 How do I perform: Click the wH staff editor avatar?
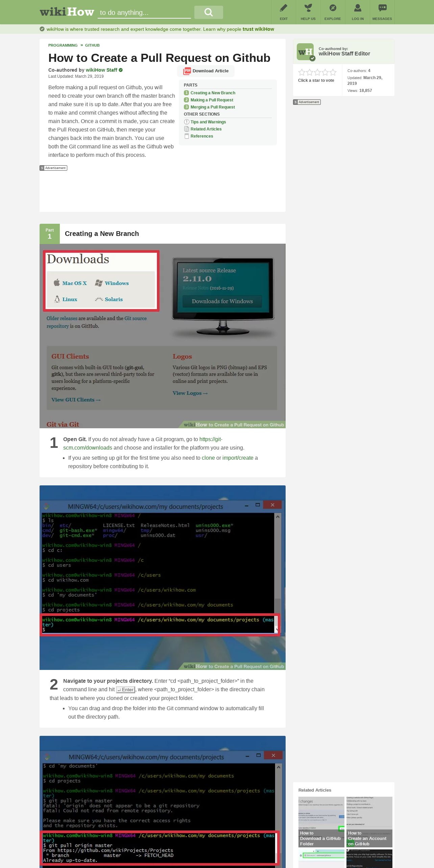[305, 52]
